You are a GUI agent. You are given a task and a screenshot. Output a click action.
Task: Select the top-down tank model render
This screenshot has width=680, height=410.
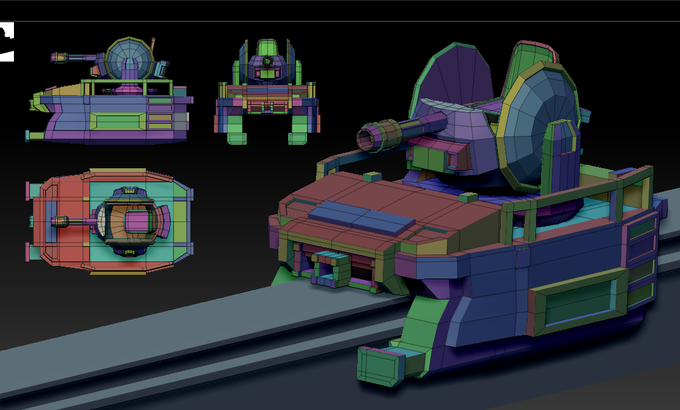[110, 221]
